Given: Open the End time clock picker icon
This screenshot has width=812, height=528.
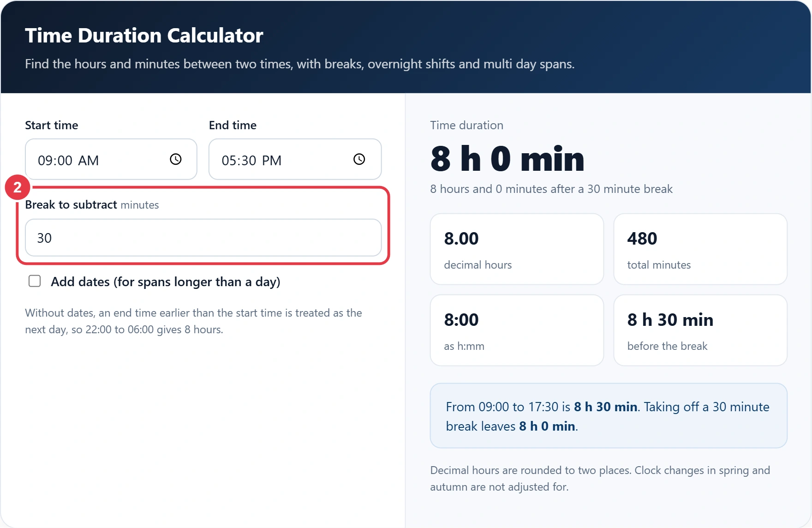Looking at the screenshot, I should coord(359,159).
